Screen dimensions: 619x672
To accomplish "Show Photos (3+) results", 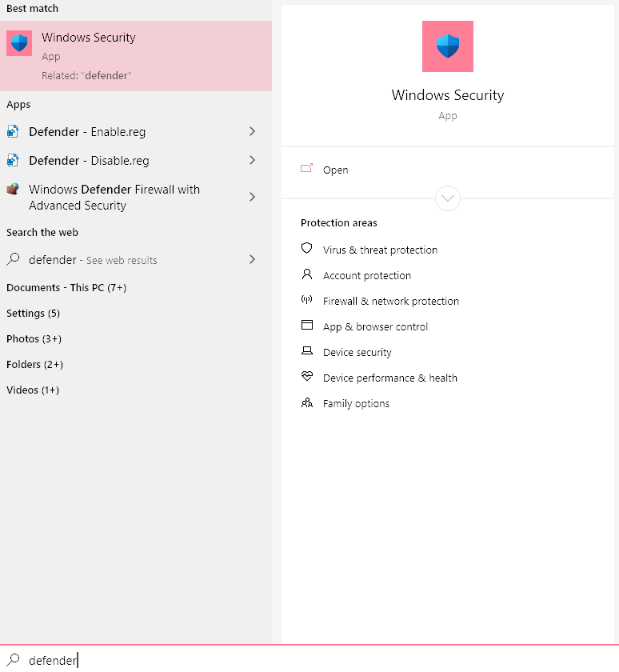I will [x=34, y=339].
